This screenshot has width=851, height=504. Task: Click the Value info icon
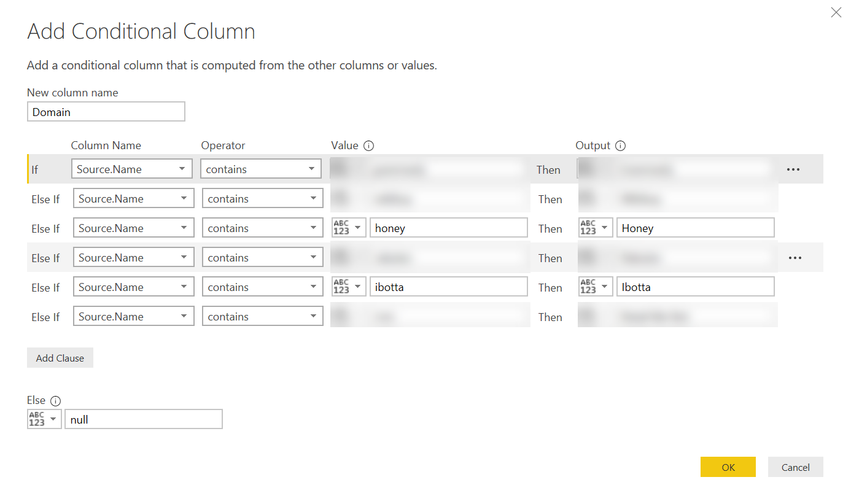pyautogui.click(x=368, y=146)
